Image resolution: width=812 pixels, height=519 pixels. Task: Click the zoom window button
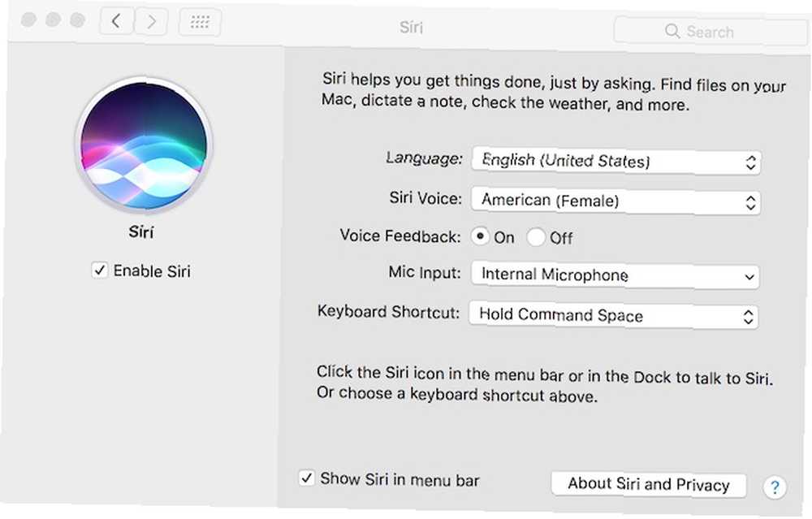click(77, 20)
